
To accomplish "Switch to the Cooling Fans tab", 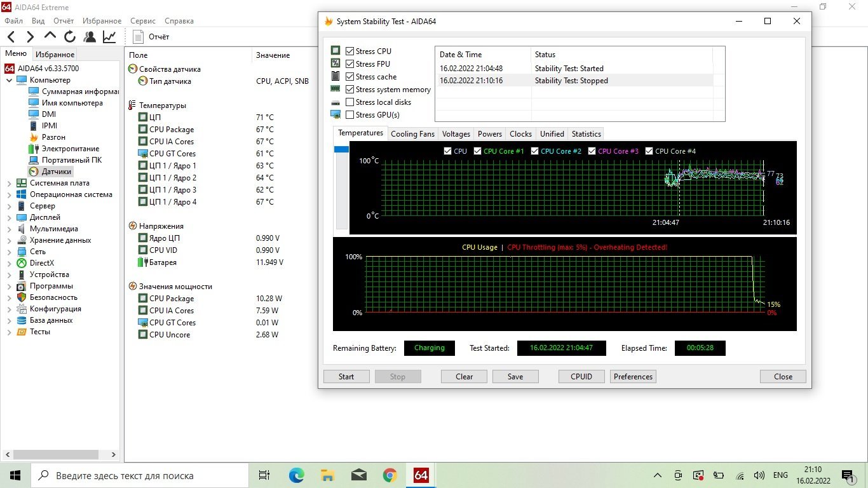I will coord(412,133).
